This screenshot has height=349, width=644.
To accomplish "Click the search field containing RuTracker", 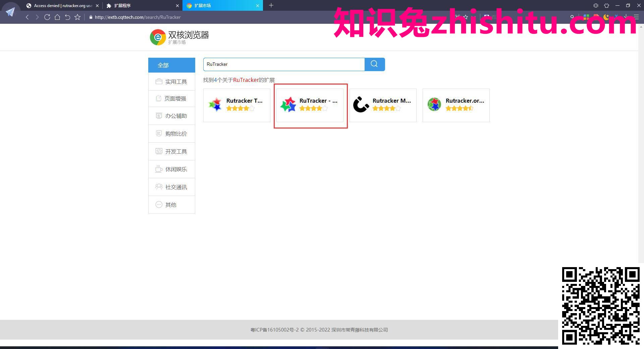I will (284, 64).
